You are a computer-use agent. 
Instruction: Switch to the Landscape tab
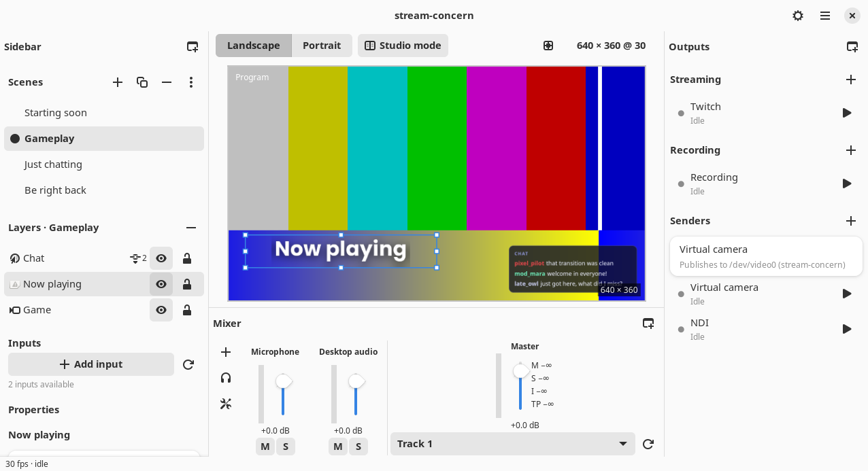coord(254,46)
